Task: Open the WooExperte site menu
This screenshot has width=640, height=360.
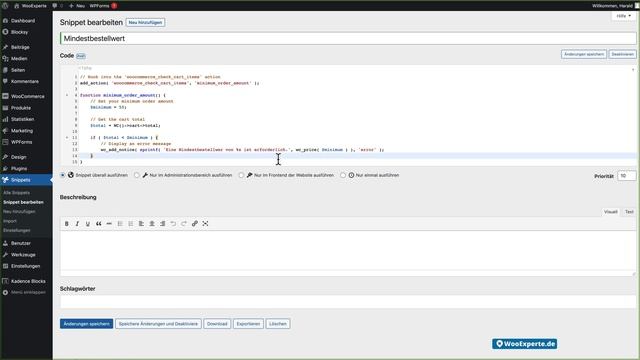Action: 30,6
